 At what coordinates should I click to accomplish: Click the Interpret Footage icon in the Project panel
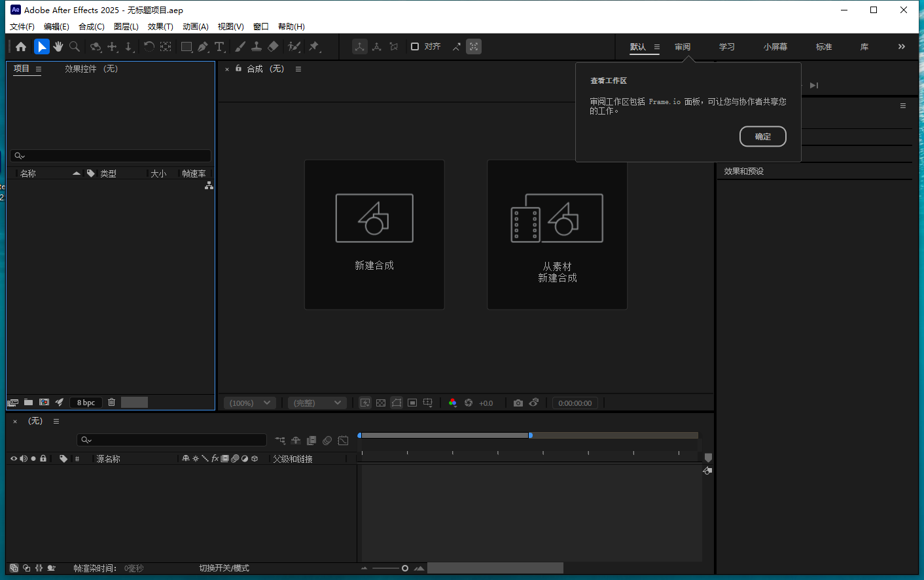coord(12,403)
